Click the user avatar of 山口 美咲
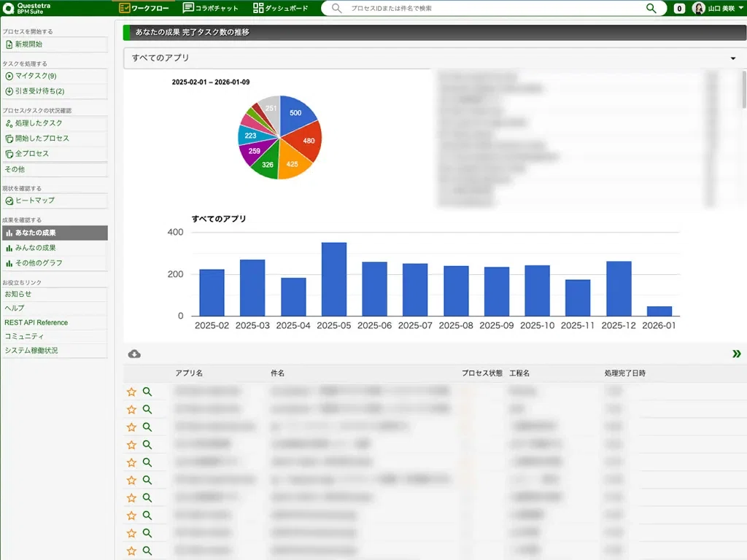The image size is (747, 560). (698, 8)
